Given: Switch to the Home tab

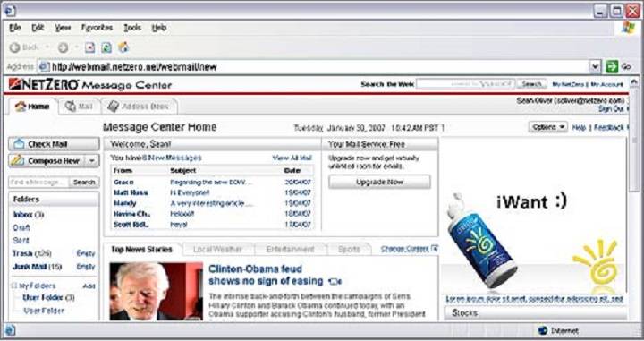Looking at the screenshot, I should point(32,107).
